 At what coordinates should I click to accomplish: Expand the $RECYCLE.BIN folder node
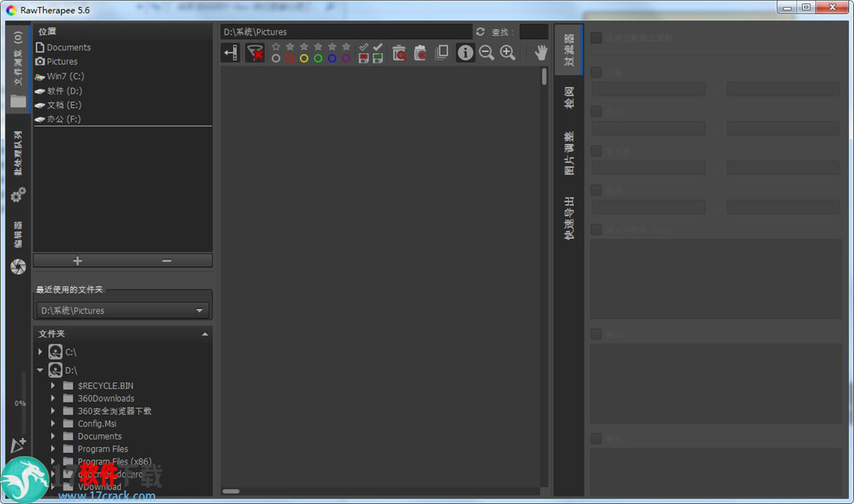53,385
